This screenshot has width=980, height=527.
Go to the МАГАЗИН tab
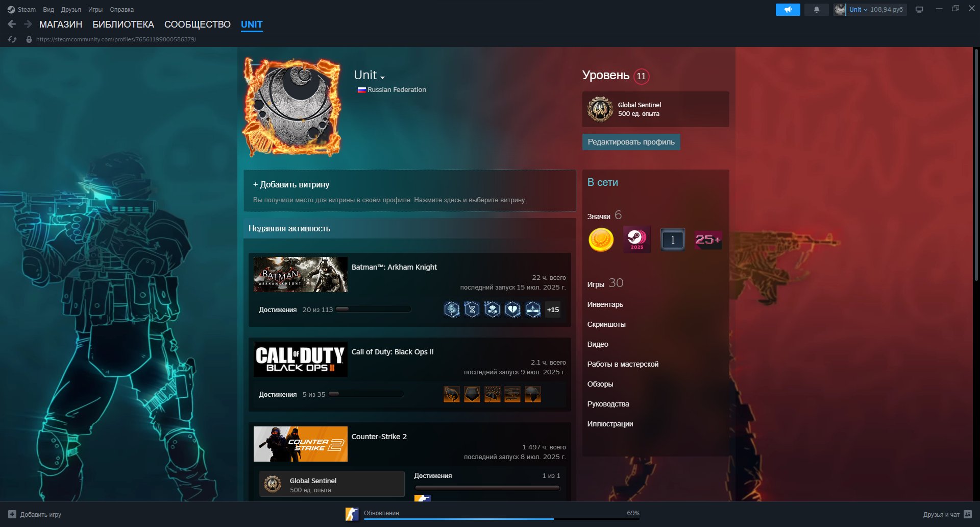coord(61,25)
